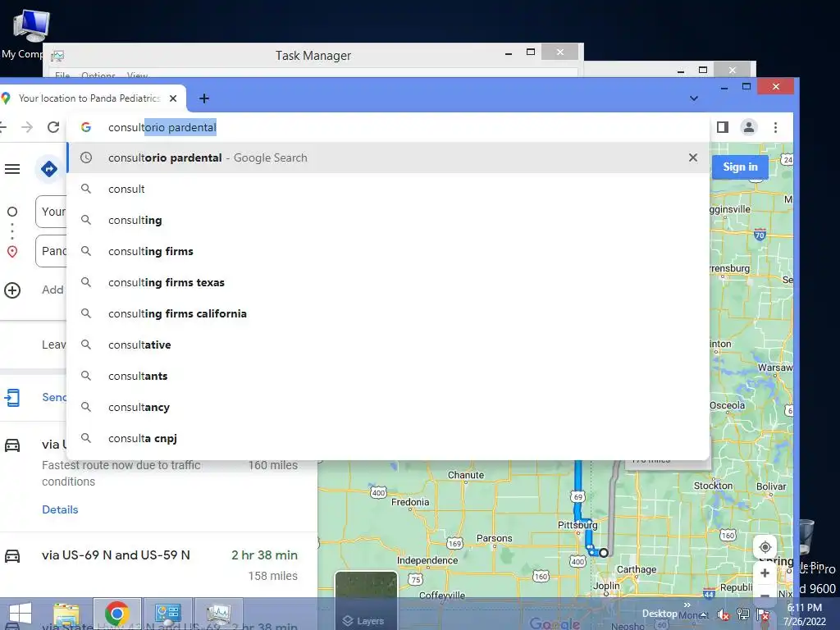Open Task Manager taskbar icon
840x630 pixels.
tap(218, 614)
